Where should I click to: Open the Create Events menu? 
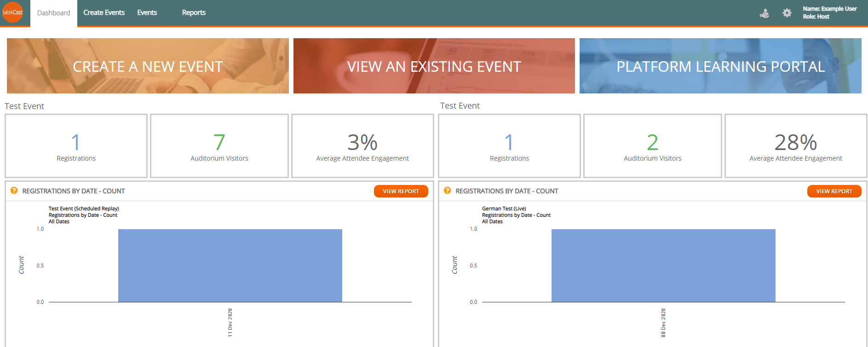(104, 13)
